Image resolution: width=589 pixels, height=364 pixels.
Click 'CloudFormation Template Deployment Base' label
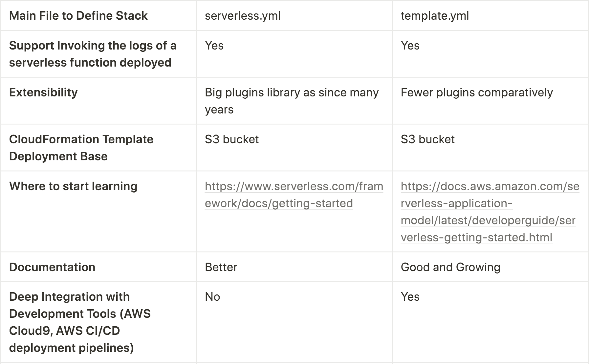point(81,148)
